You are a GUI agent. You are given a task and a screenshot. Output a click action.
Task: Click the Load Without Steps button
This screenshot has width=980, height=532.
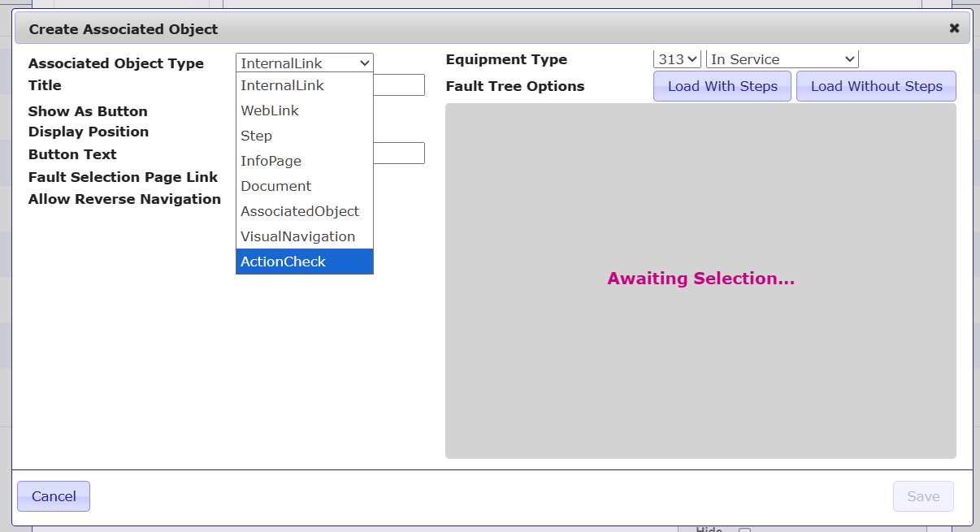coord(876,86)
